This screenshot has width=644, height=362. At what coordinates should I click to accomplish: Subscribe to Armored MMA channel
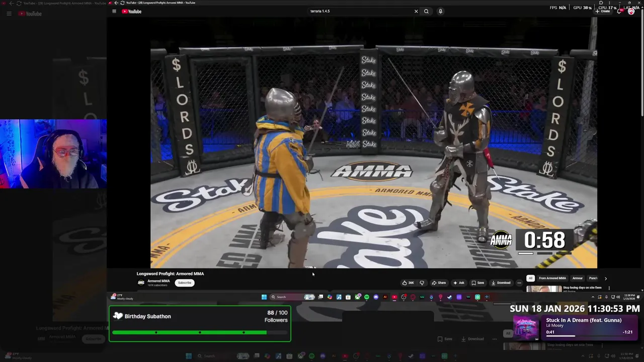185,283
